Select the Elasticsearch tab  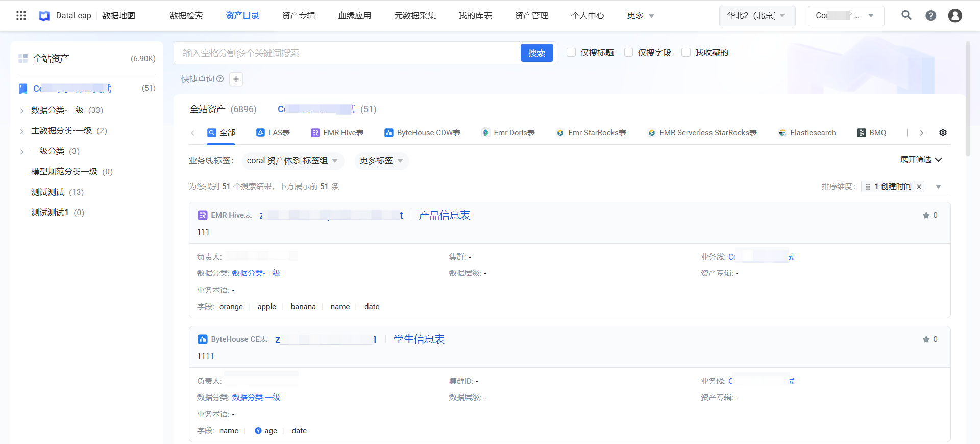click(807, 133)
